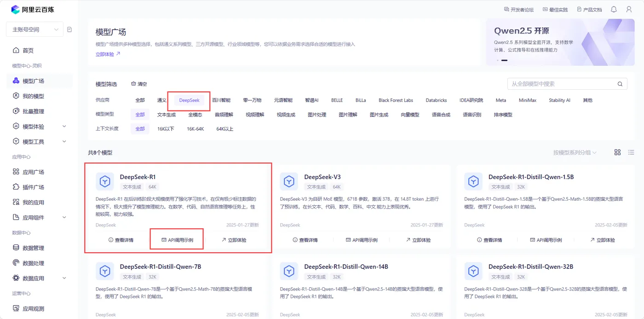Click the 我的模型 sidebar icon
Image resolution: width=644 pixels, height=319 pixels.
(x=16, y=96)
